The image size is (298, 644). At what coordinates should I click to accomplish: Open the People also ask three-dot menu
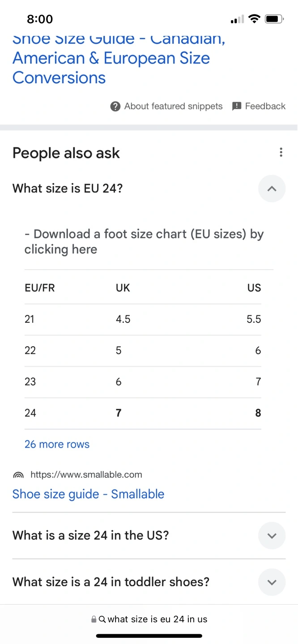tap(281, 153)
